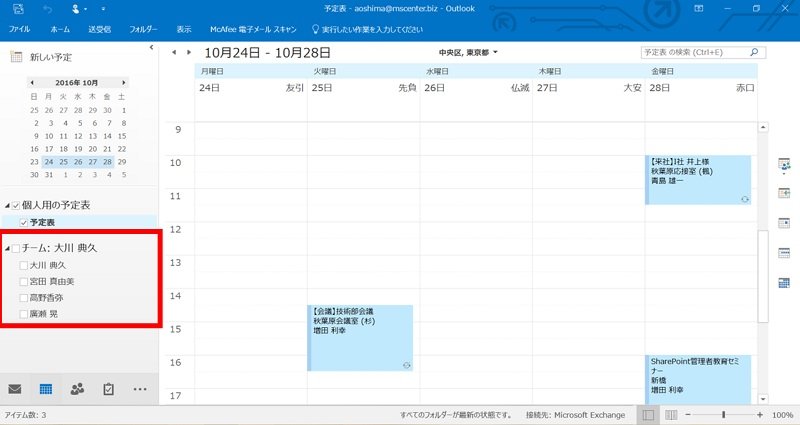Click the search magnifier icon

[x=754, y=52]
